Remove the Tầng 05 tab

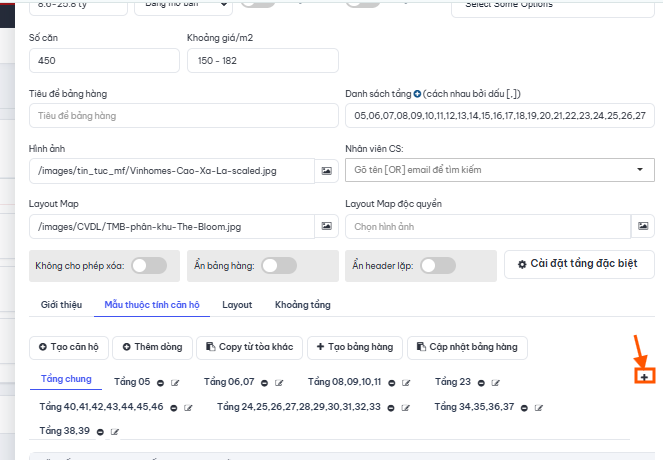point(160,383)
